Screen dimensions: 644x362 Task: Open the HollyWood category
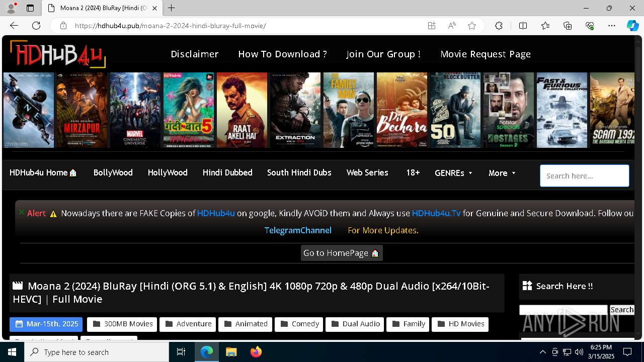(168, 172)
